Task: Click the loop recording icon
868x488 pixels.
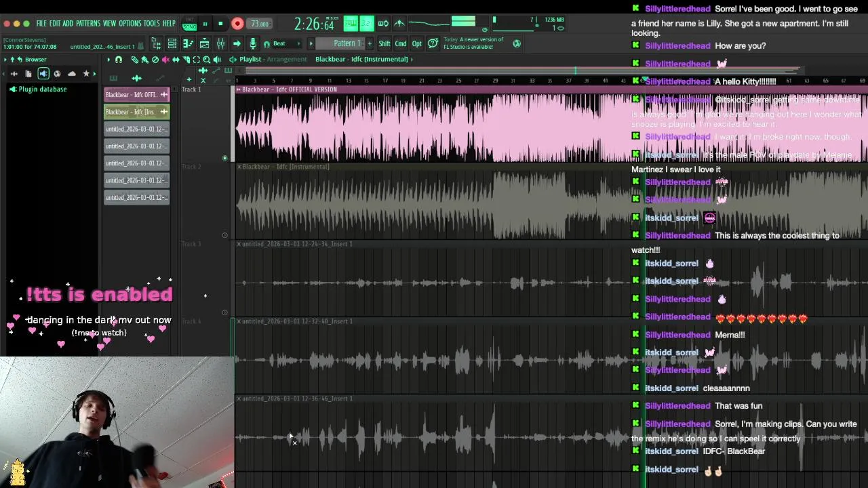Action: click(x=383, y=24)
